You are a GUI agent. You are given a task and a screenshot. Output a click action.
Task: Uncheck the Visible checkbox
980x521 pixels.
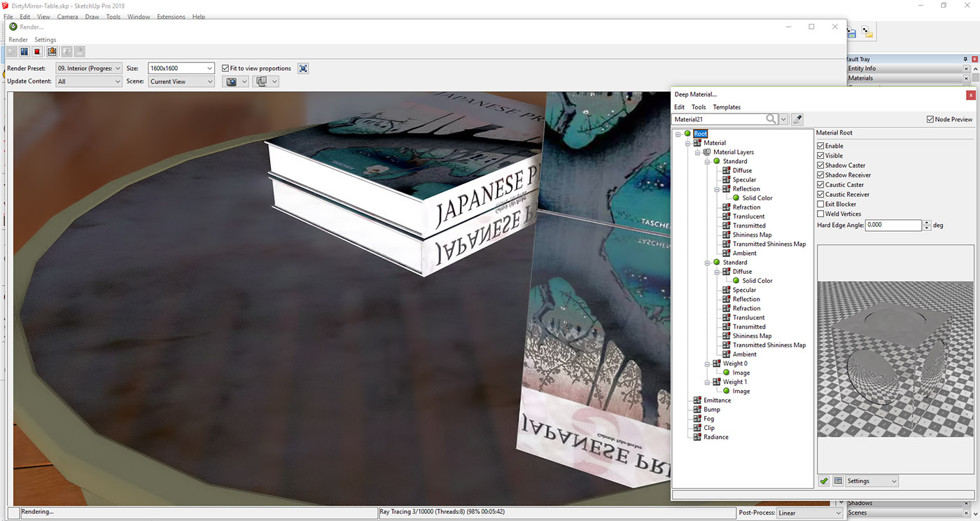coord(821,155)
